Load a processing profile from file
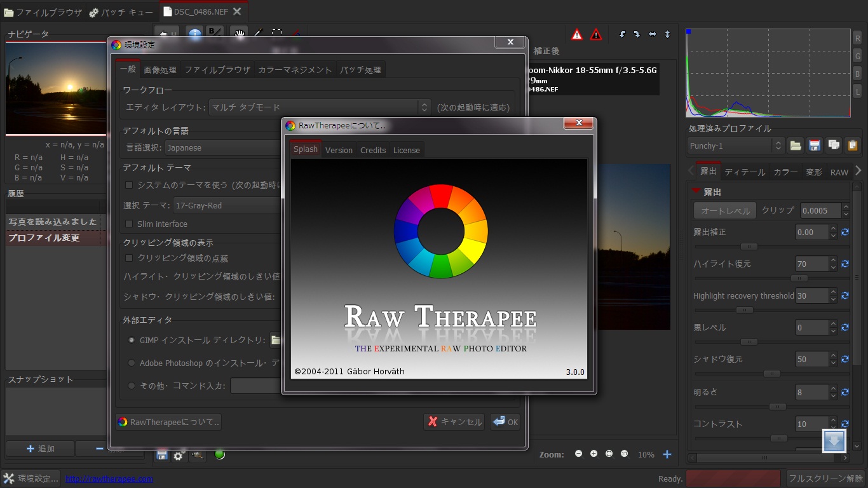 pos(796,146)
